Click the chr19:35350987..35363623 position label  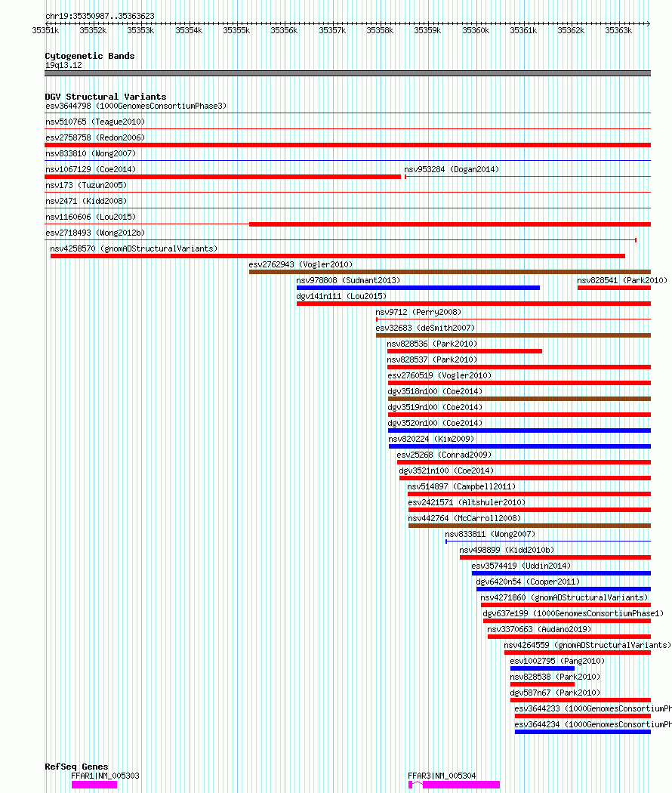point(100,16)
